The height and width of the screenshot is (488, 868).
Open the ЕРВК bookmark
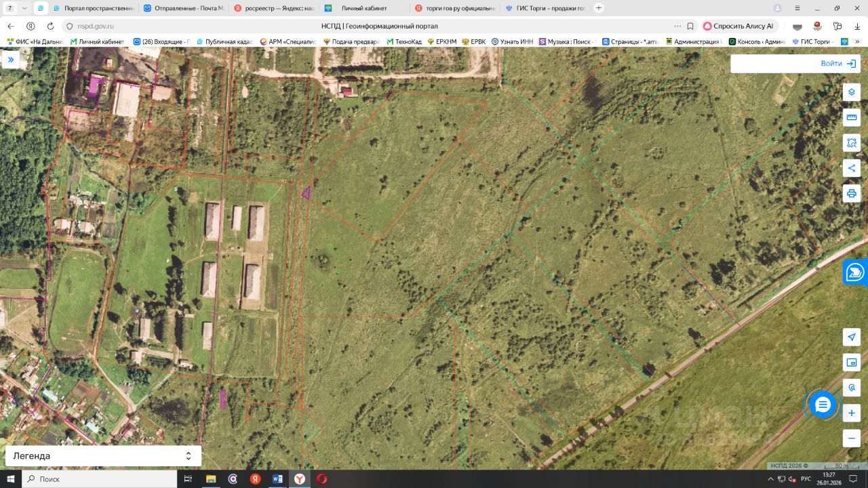tap(474, 41)
